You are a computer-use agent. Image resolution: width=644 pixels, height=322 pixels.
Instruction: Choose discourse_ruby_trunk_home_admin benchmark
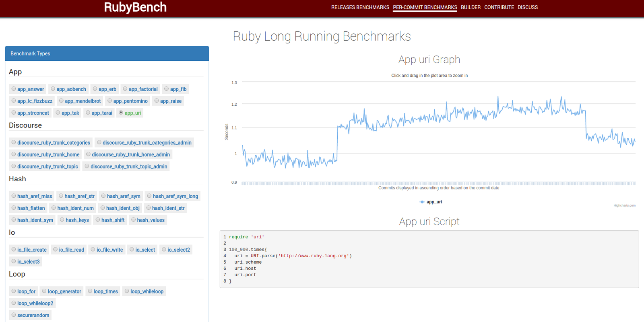coord(128,154)
